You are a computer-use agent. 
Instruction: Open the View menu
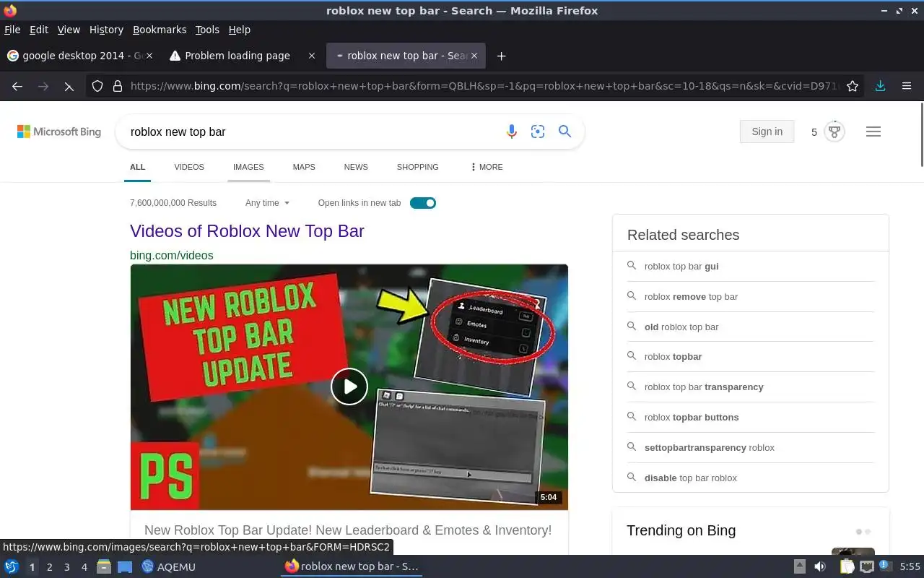69,30
